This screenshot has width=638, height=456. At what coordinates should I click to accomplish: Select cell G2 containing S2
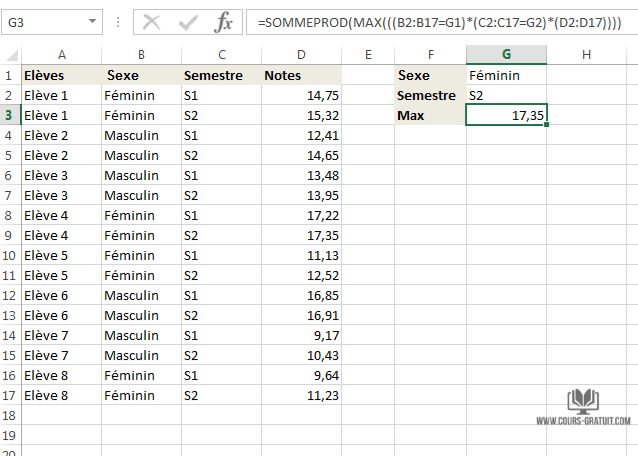tap(506, 95)
